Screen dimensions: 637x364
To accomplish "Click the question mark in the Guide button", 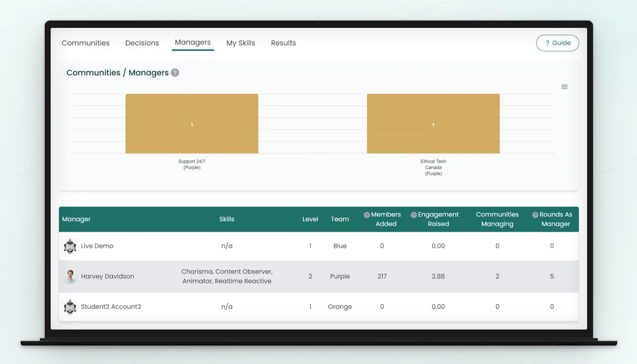I will 548,43.
